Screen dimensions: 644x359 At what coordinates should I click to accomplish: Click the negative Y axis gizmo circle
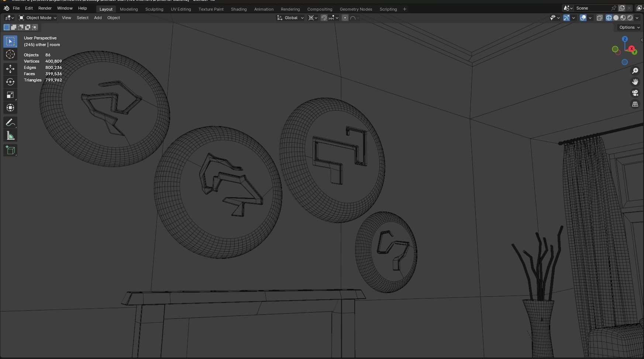(x=615, y=49)
